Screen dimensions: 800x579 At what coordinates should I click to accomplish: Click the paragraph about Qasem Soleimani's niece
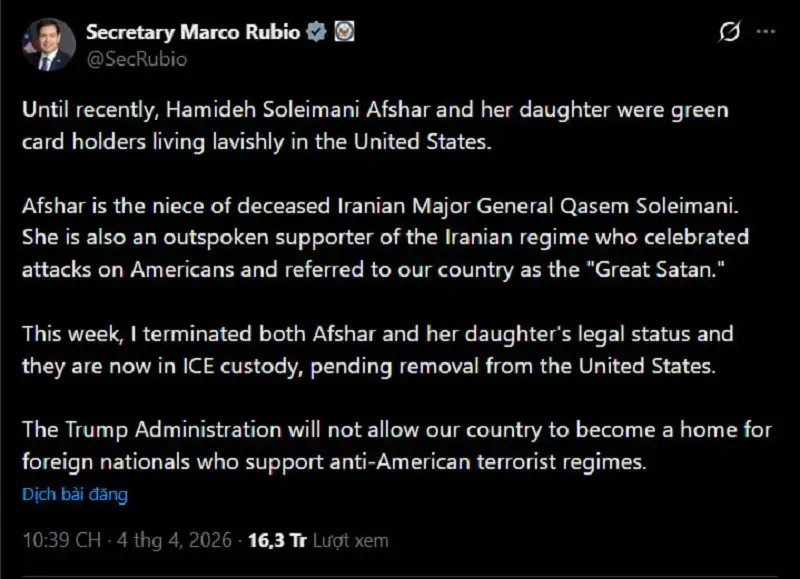[x=385, y=240]
